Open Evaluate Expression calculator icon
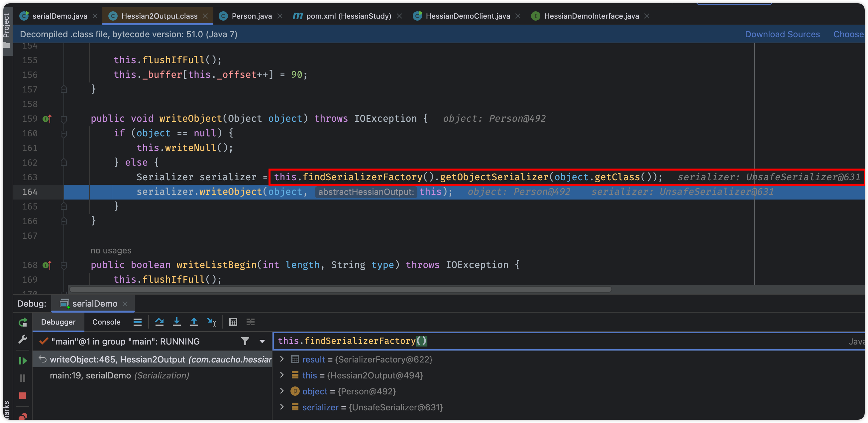 [233, 322]
